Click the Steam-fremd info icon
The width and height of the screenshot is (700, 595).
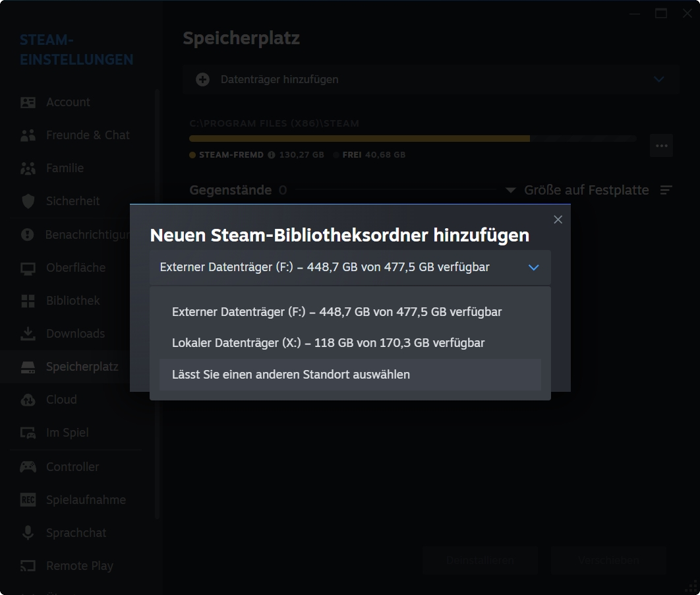click(272, 155)
